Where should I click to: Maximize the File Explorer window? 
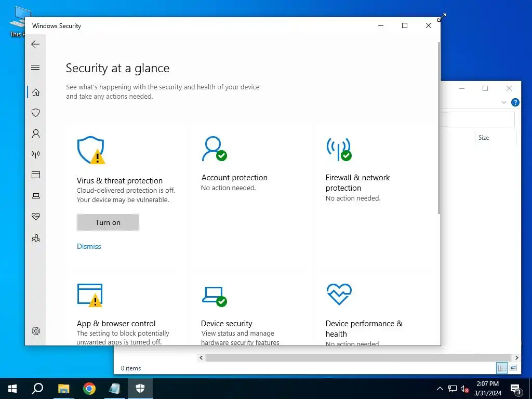[485, 88]
